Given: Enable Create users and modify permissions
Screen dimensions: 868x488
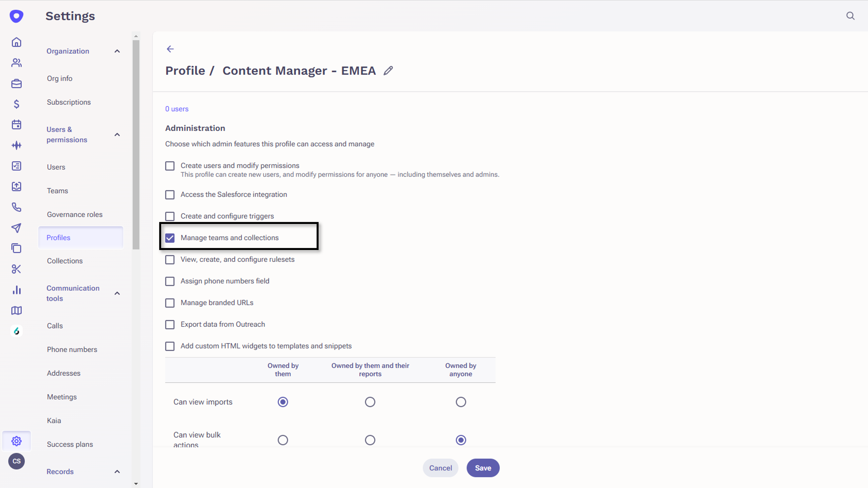Looking at the screenshot, I should [x=170, y=166].
